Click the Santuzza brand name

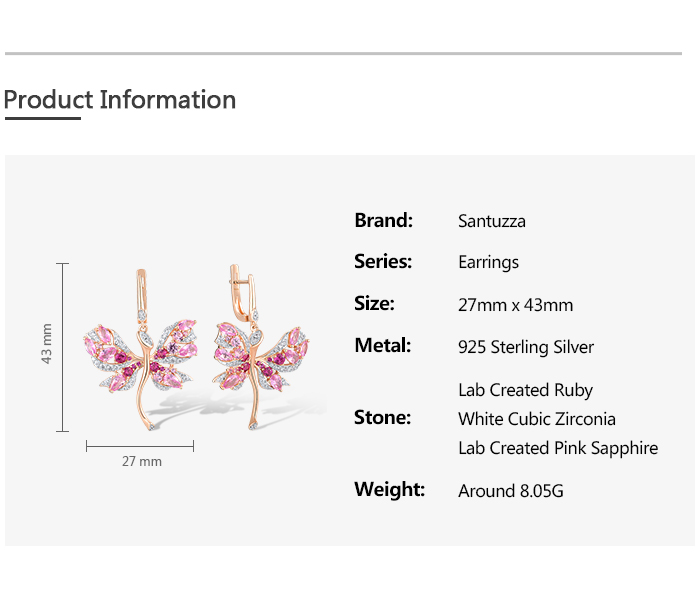[x=491, y=221]
